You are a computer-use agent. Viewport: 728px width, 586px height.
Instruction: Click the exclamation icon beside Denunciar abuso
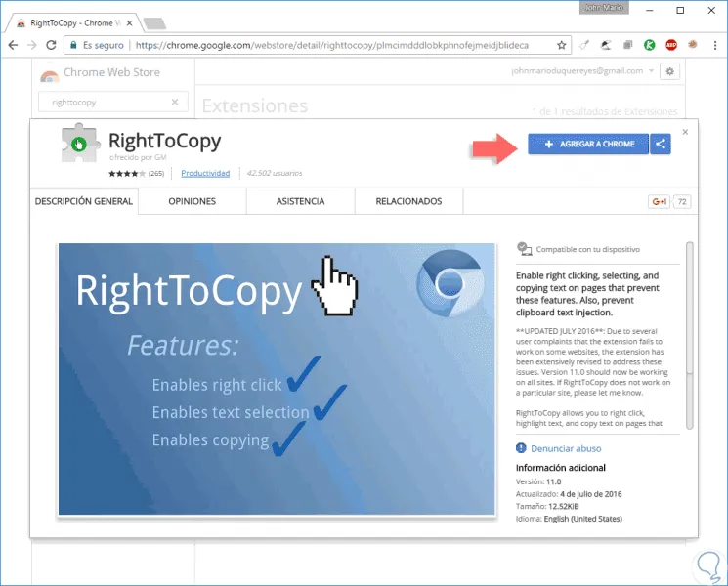coord(521,448)
